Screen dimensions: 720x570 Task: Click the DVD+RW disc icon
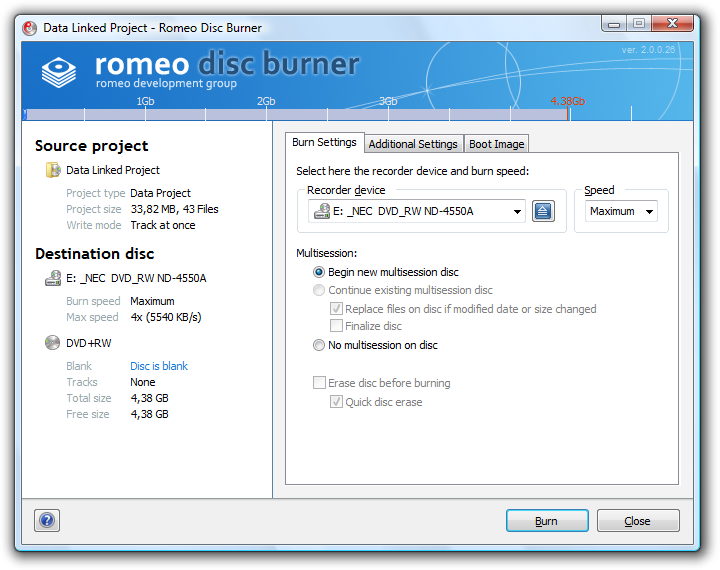click(52, 343)
